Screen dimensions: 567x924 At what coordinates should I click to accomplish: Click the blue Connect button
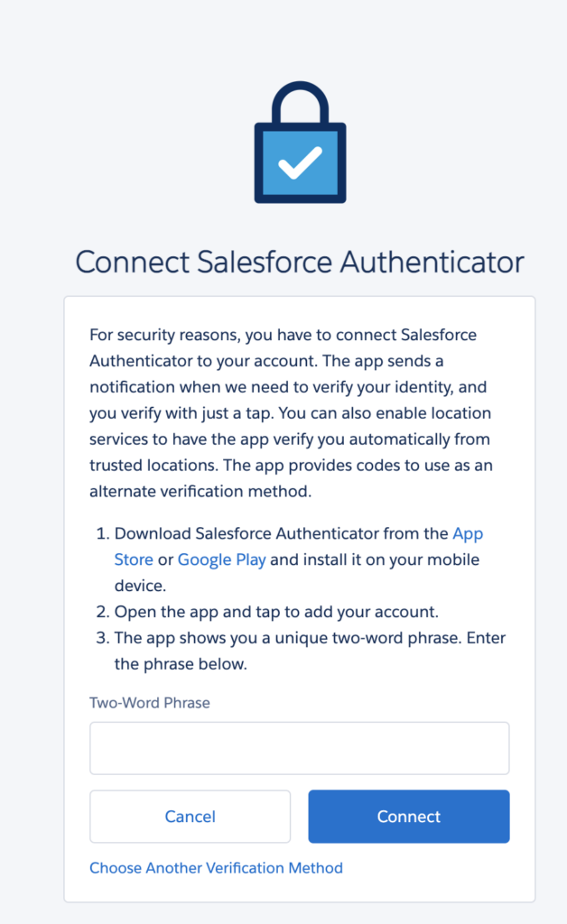409,817
